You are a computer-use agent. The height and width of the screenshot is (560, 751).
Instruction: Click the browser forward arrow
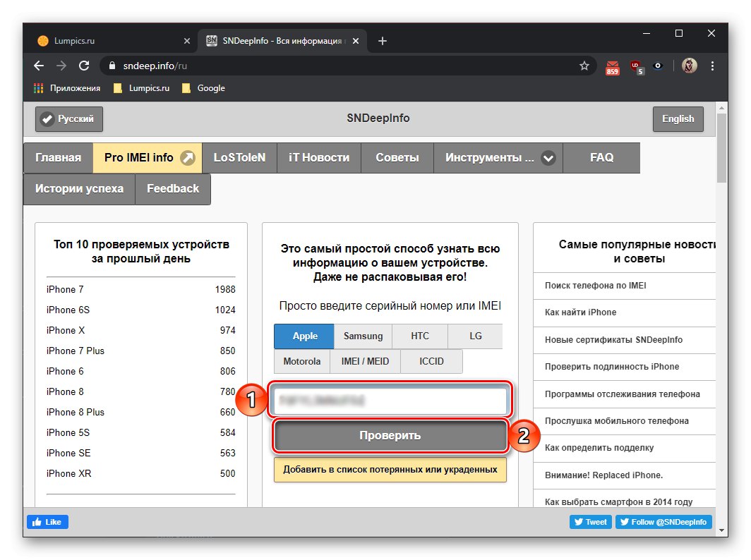point(61,66)
